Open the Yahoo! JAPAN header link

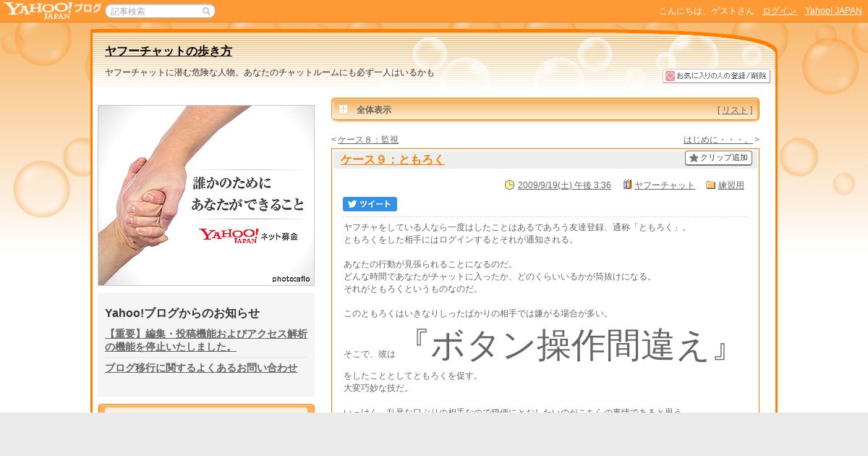[833, 11]
